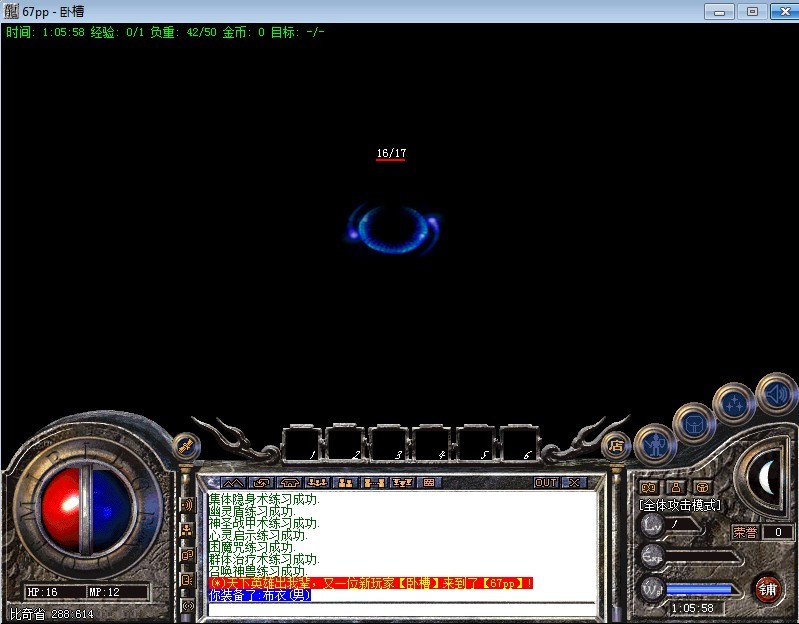Click the chat message input field
Viewport: 799px width, 624px height.
point(403,610)
